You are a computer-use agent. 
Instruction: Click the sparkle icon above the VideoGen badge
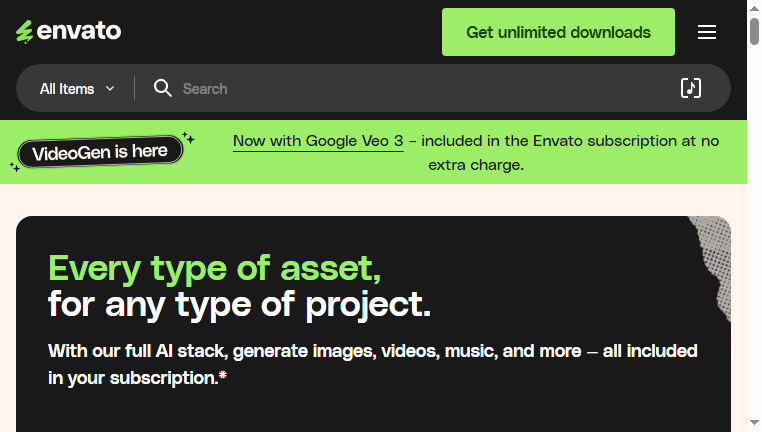coord(188,138)
